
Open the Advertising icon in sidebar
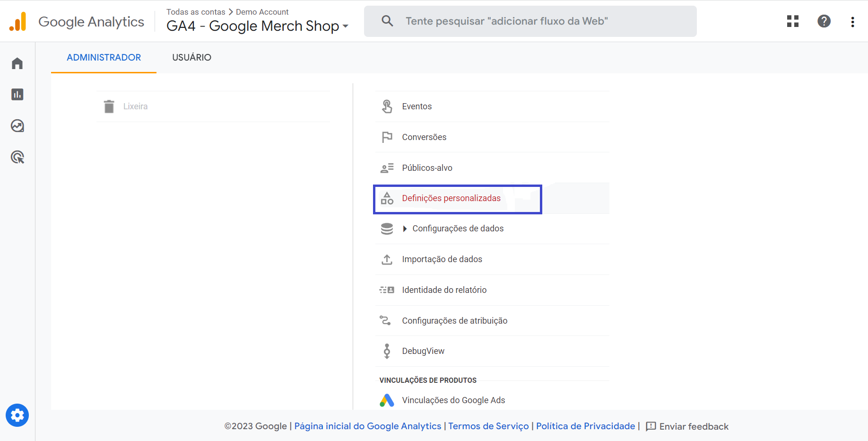click(x=17, y=157)
